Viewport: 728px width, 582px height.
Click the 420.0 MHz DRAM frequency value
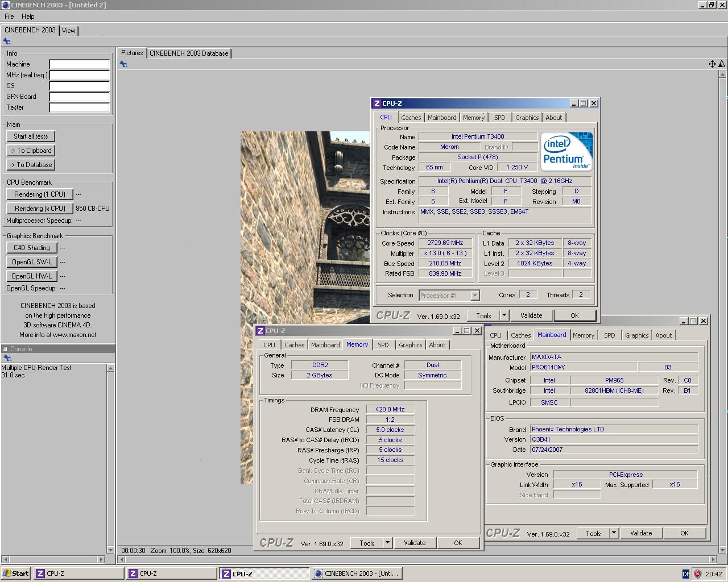pyautogui.click(x=390, y=409)
